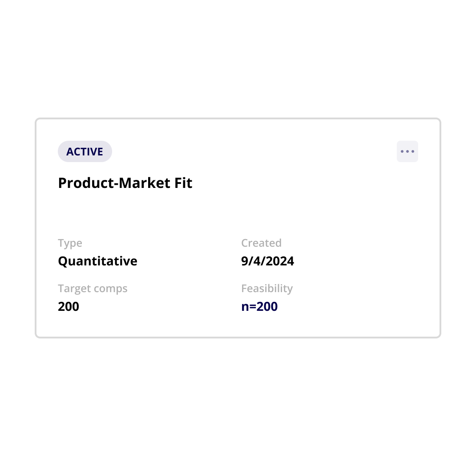Click the blank page area above the card

click(x=238, y=58)
